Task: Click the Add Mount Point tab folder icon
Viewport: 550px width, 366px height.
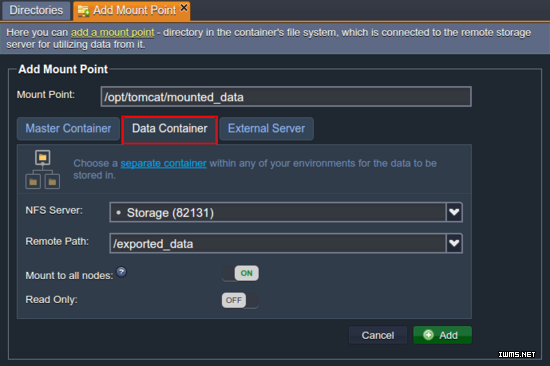Action: click(x=83, y=11)
